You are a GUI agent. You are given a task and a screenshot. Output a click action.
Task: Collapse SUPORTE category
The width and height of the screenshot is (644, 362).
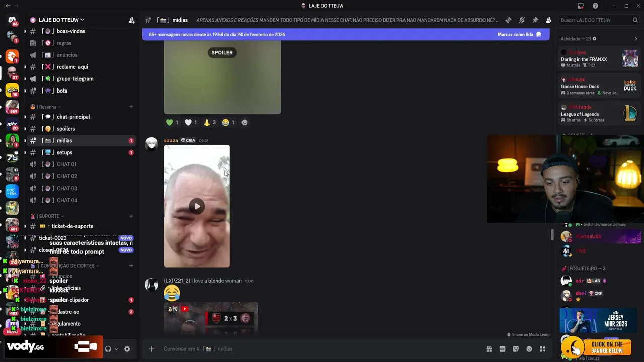47,216
